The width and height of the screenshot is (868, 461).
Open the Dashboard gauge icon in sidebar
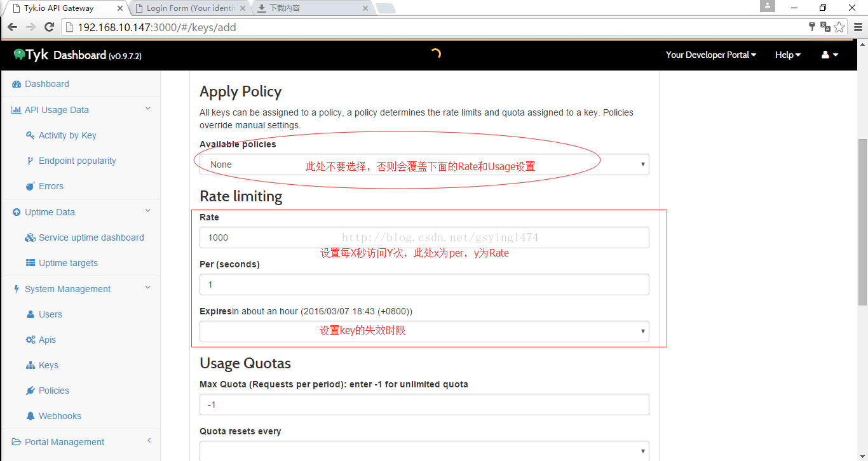[17, 84]
